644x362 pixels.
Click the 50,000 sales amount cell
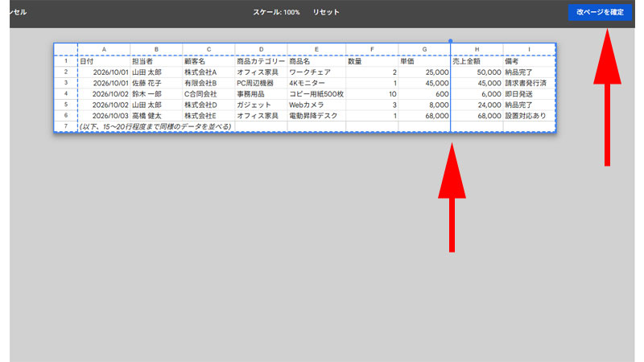(x=477, y=72)
